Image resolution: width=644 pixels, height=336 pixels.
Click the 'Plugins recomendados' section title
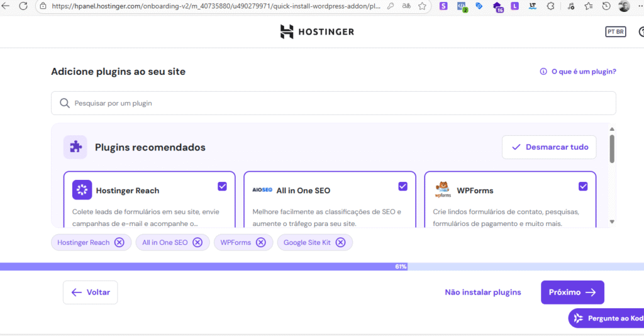(150, 147)
